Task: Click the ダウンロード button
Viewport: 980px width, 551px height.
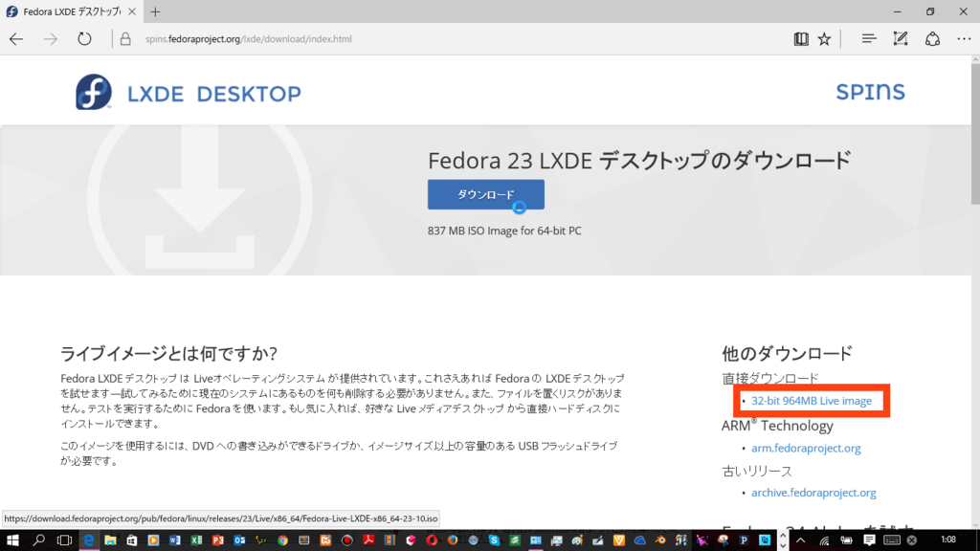Action: (485, 194)
